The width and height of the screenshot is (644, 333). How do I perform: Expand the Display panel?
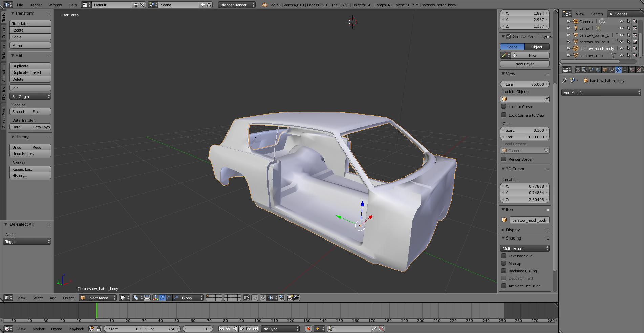(513, 230)
